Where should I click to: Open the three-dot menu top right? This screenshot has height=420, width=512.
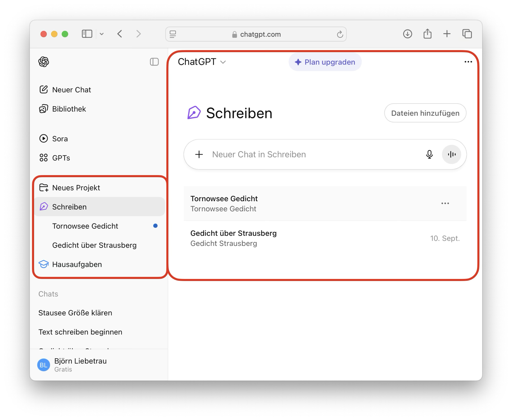coord(468,62)
